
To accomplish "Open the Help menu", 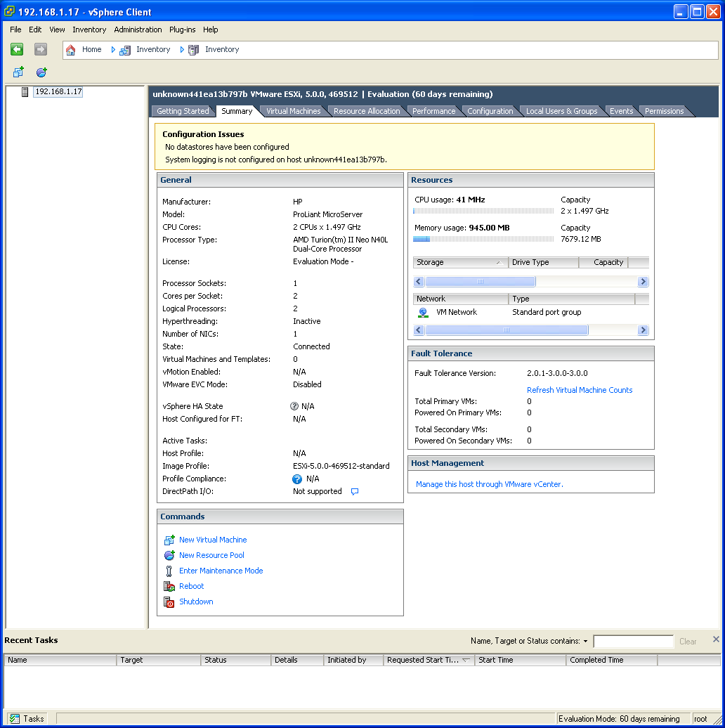I will 210,30.
